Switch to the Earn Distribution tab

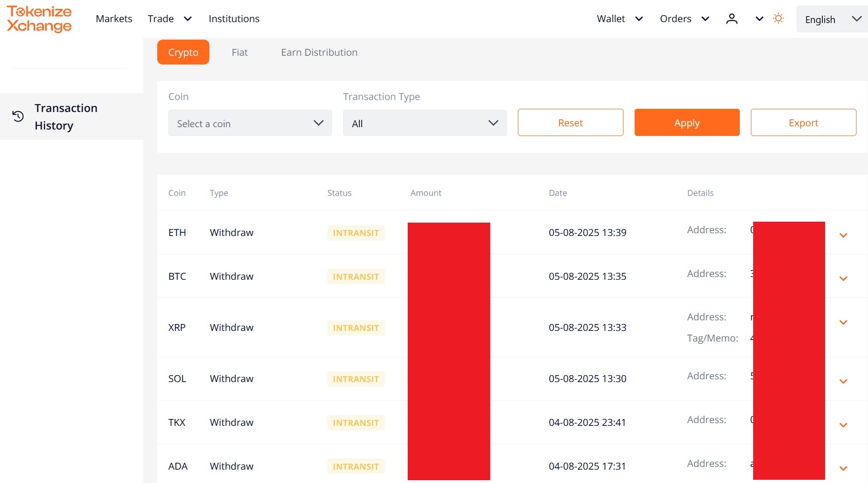coord(319,53)
